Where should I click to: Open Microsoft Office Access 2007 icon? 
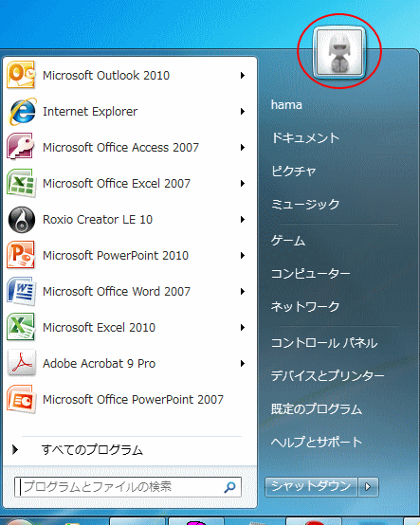click(x=21, y=147)
